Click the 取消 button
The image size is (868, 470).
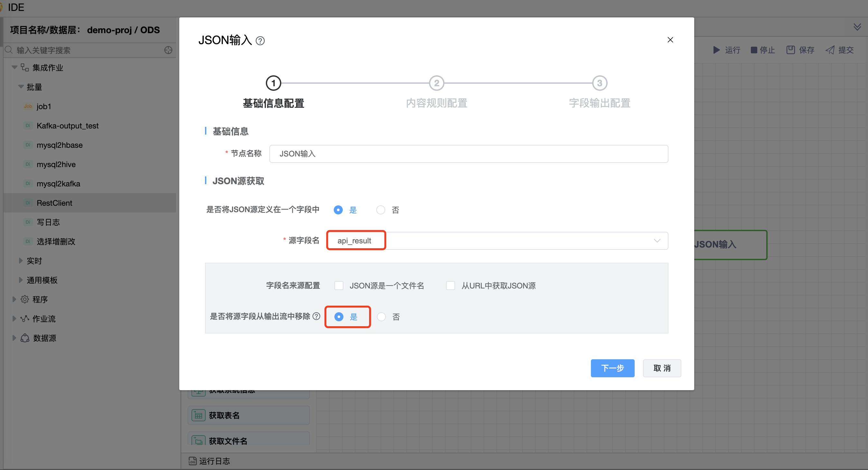661,368
